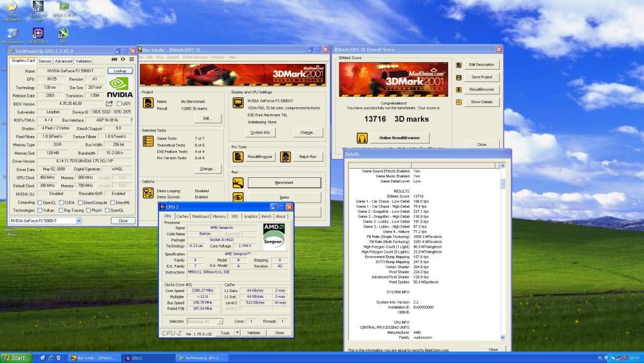
Task: Switch to the Validation tab in GPU-Z
Action: click(x=83, y=61)
